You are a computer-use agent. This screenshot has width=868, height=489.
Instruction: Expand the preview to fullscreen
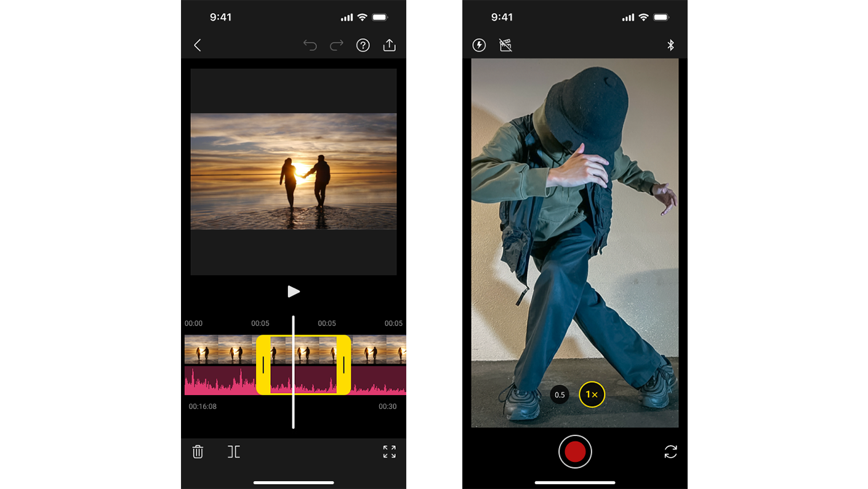click(389, 451)
